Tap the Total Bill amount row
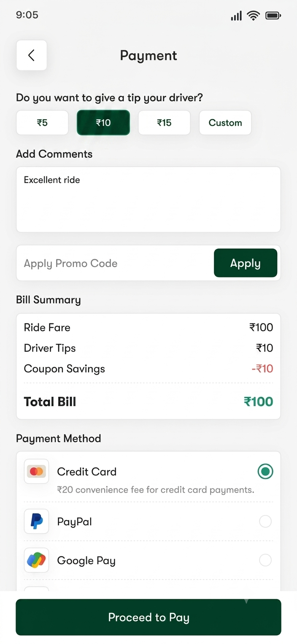 [x=148, y=401]
